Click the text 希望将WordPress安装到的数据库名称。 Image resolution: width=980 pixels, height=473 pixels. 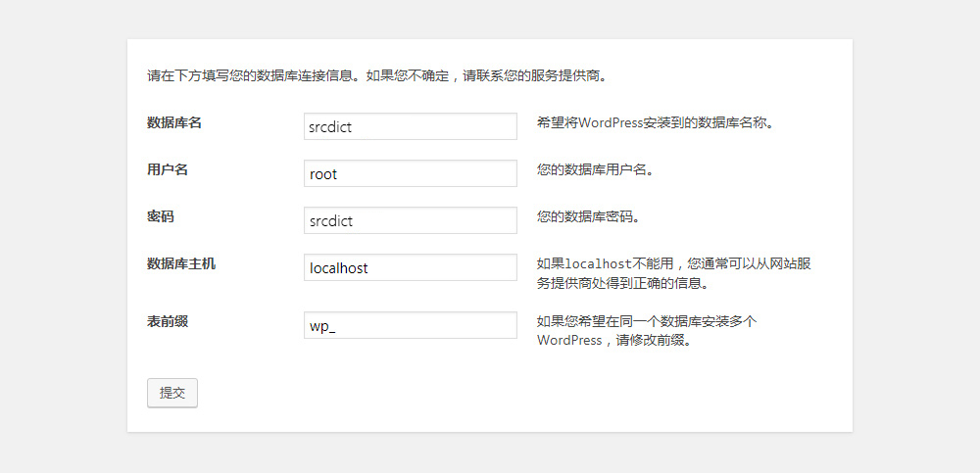657,122
